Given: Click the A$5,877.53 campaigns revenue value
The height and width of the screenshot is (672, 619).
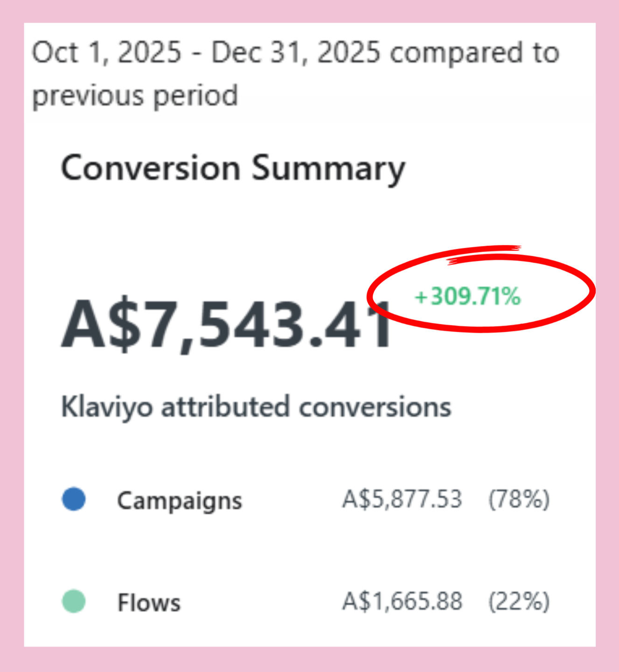Looking at the screenshot, I should pyautogui.click(x=402, y=499).
